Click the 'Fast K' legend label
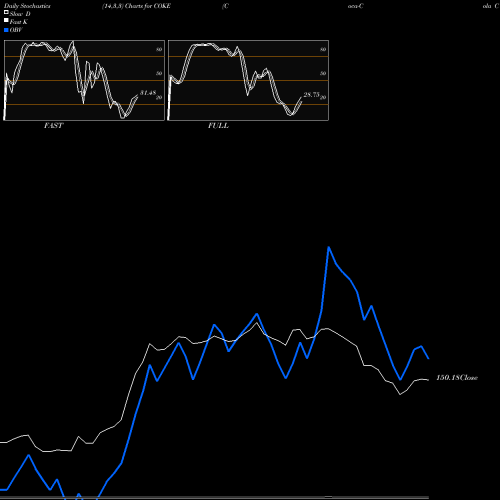Viewport: 500px width, 500px height. pyautogui.click(x=19, y=22)
